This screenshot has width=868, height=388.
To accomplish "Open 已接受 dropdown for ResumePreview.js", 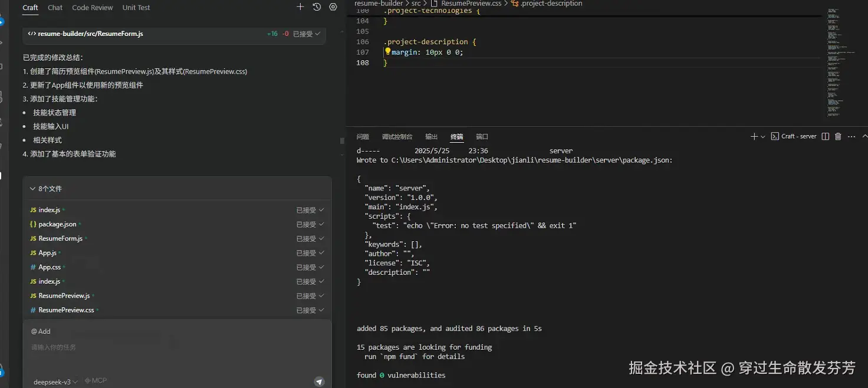I will tap(310, 296).
